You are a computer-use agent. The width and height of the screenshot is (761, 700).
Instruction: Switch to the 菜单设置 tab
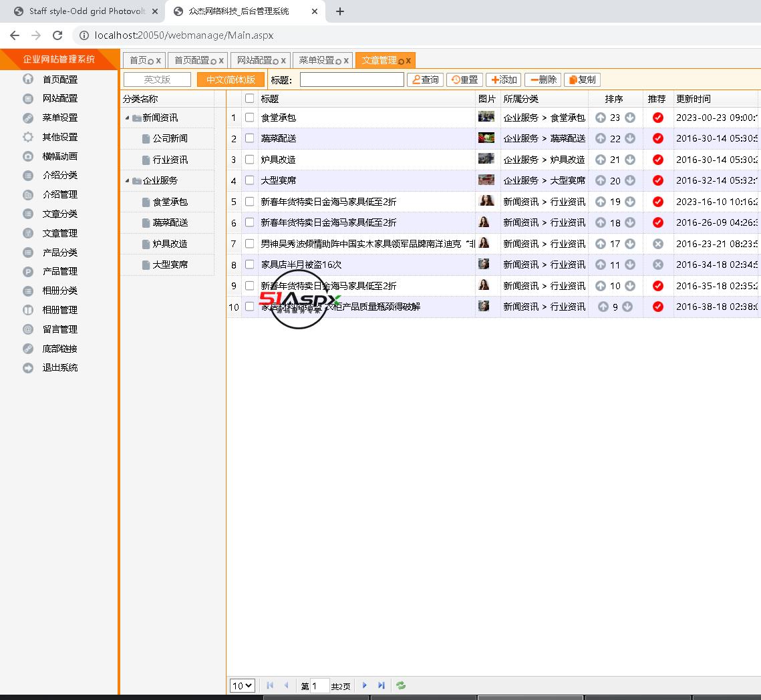(x=316, y=60)
